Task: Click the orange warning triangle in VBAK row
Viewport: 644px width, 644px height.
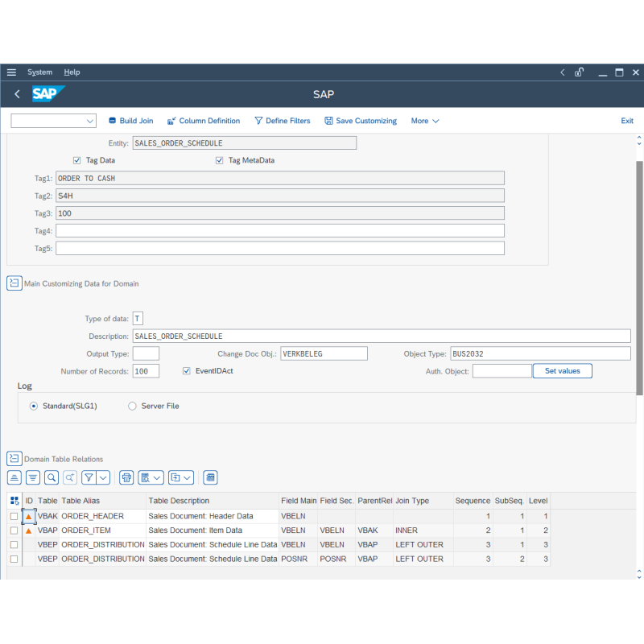Action: click(29, 516)
